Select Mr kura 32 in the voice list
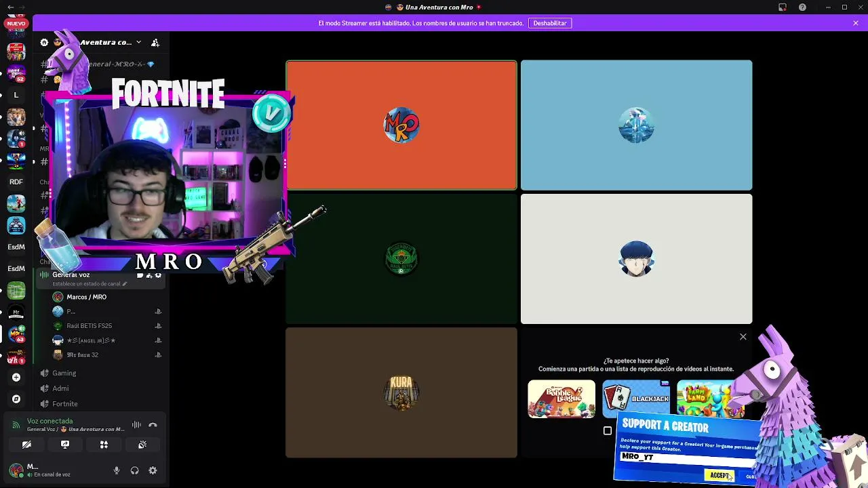The height and width of the screenshot is (488, 868). [x=83, y=355]
